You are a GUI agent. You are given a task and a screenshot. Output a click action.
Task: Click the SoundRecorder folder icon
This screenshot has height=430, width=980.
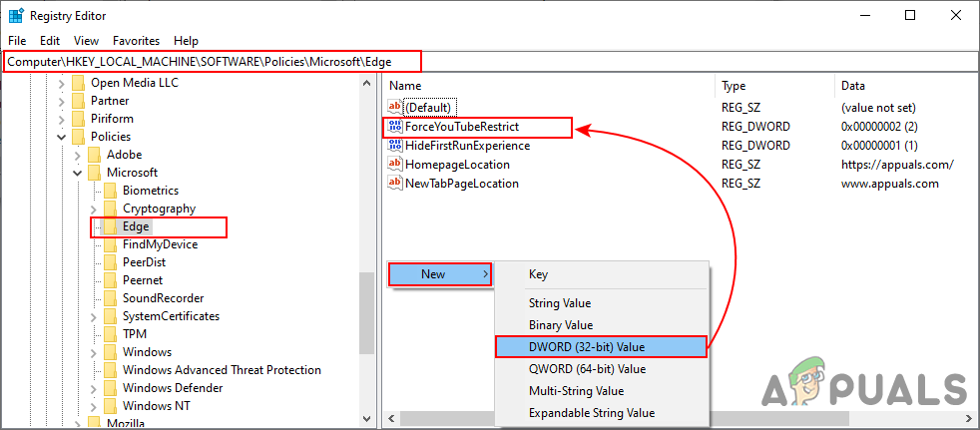[110, 298]
